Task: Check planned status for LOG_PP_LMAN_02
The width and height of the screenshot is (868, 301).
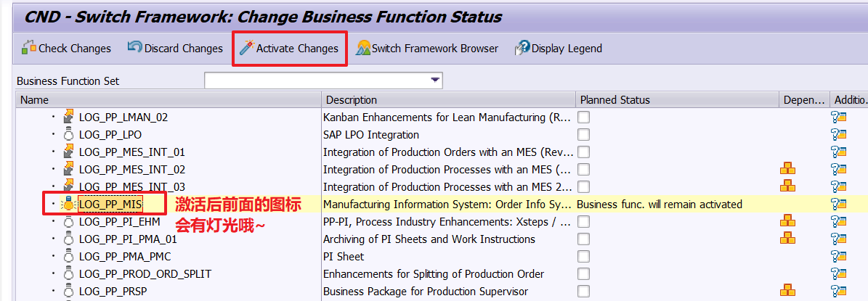Action: point(584,117)
